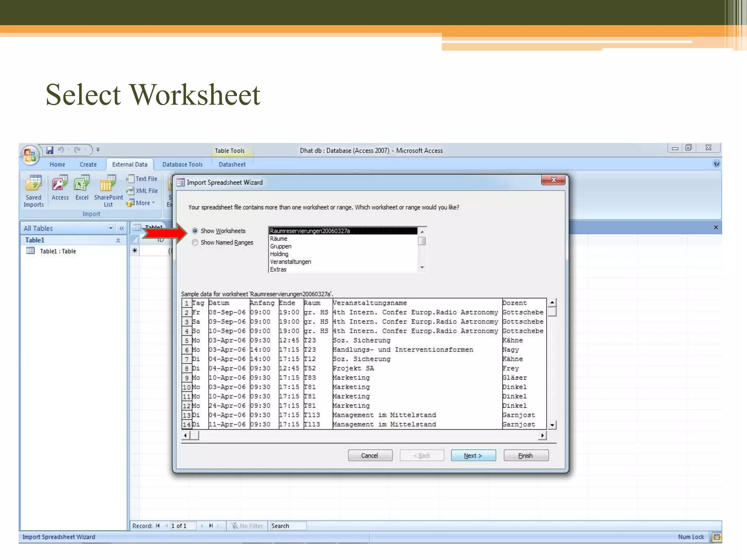Viewport: 747px width, 560px height.
Task: Collapse the Table1 group chevron
Action: pyautogui.click(x=118, y=240)
